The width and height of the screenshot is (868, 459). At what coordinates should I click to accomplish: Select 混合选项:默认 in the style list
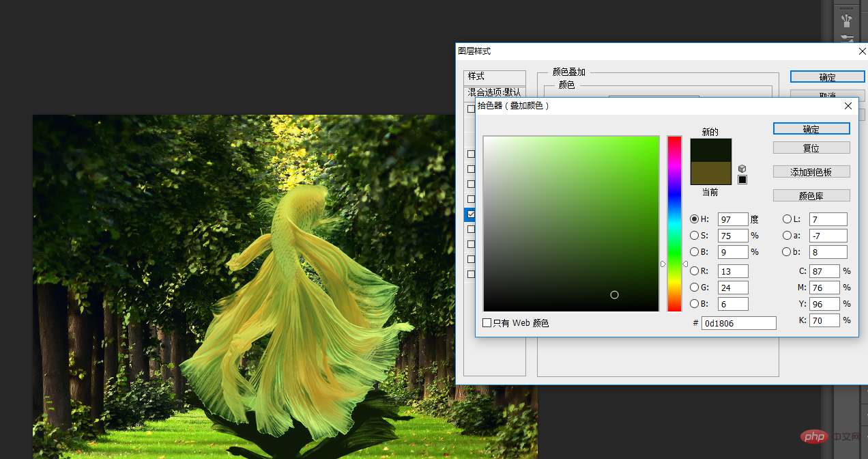coord(495,92)
